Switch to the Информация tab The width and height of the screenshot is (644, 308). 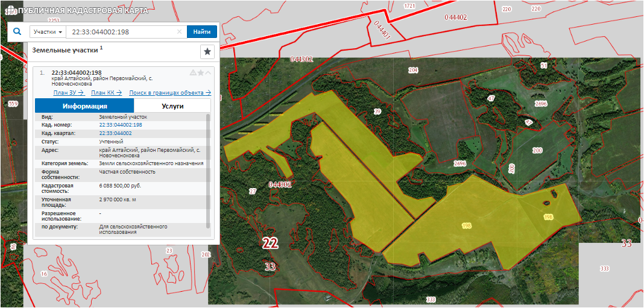[x=84, y=106]
